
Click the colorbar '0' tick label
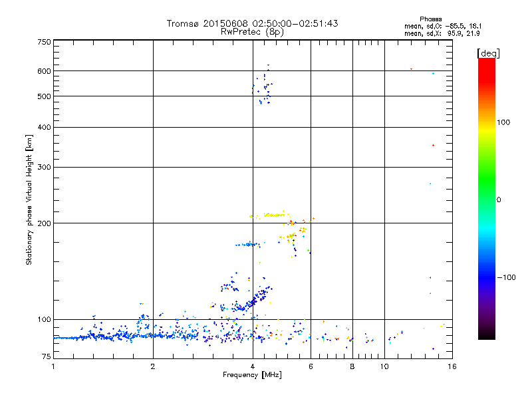click(499, 200)
